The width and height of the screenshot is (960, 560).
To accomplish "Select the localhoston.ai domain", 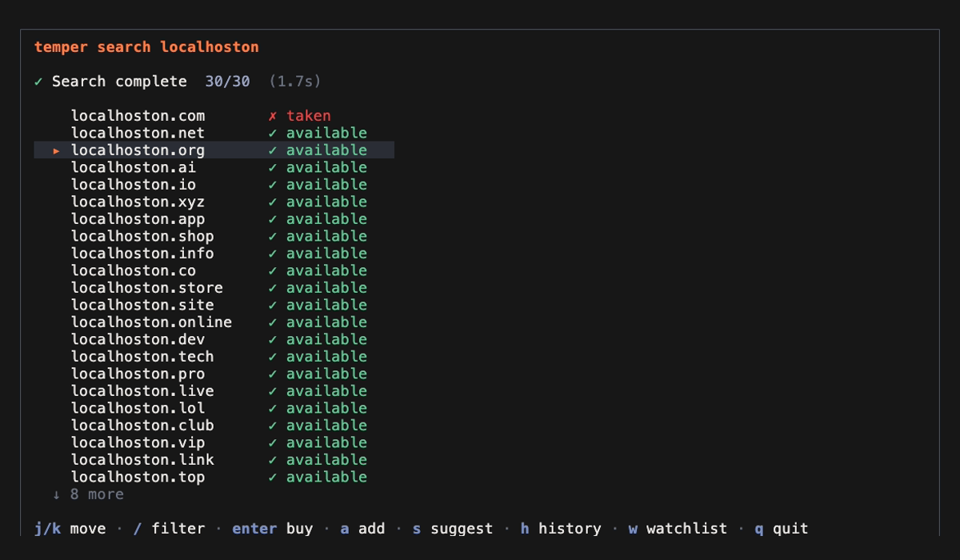I will pyautogui.click(x=134, y=167).
